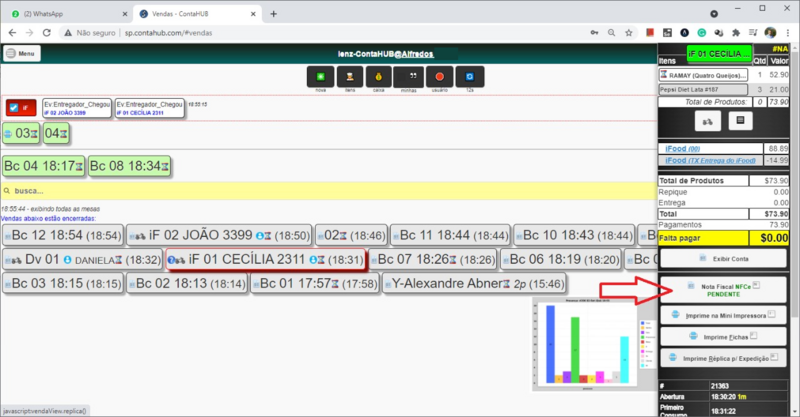Open the Bc 04 18:17 sale
The width and height of the screenshot is (800, 417).
(x=43, y=166)
